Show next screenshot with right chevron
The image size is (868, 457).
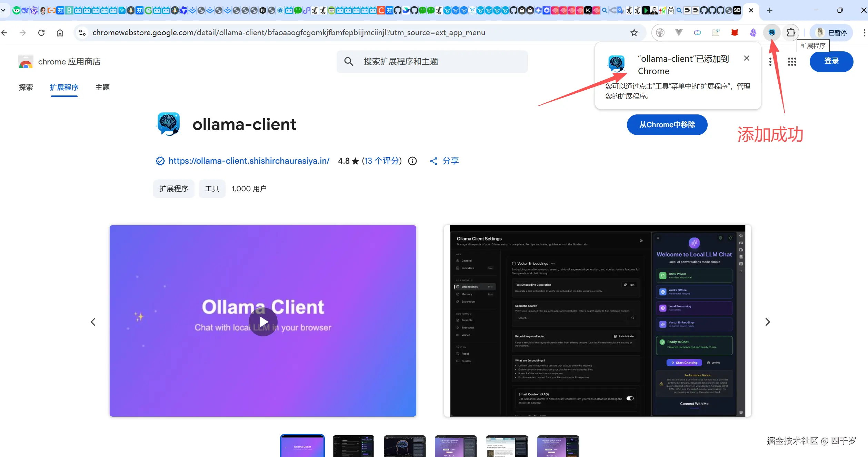pyautogui.click(x=767, y=322)
